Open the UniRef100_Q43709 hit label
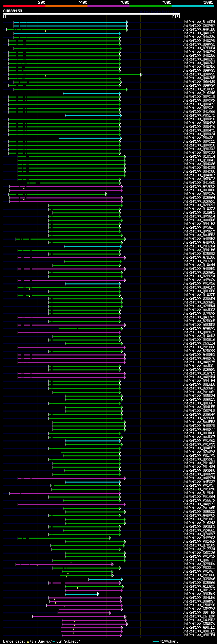Viewport: 217px width, 644px height. [199, 317]
